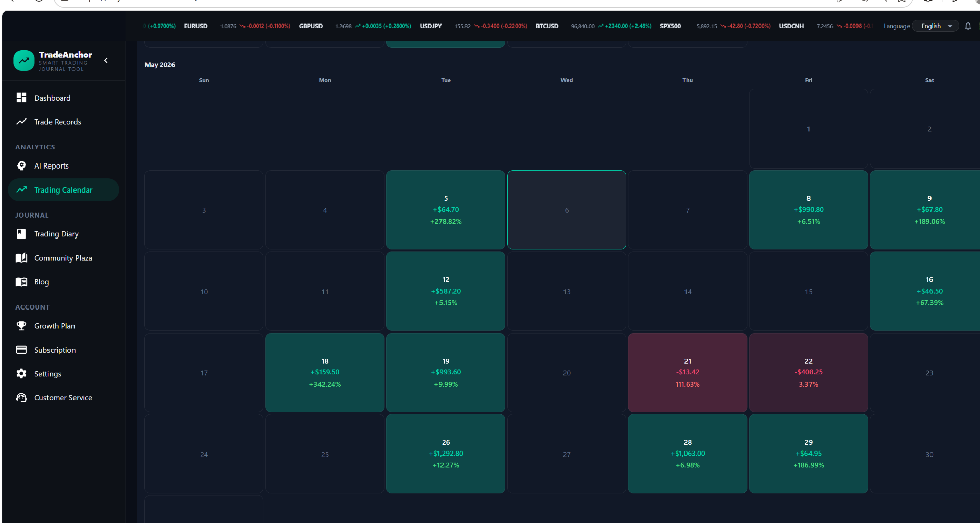Open May 12 showing +$587.20
The image size is (980, 523).
click(x=446, y=291)
